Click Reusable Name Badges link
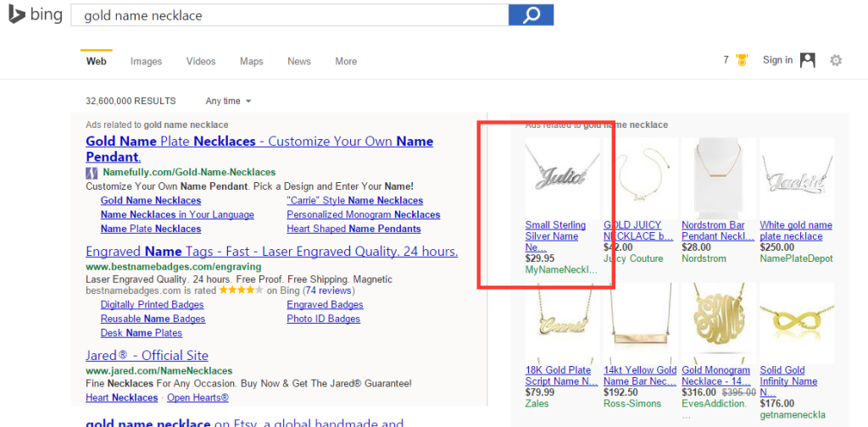 pyautogui.click(x=153, y=319)
